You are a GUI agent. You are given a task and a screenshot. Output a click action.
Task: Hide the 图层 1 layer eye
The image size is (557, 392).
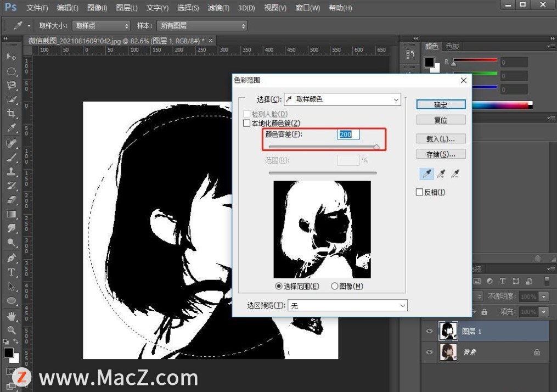pyautogui.click(x=429, y=331)
